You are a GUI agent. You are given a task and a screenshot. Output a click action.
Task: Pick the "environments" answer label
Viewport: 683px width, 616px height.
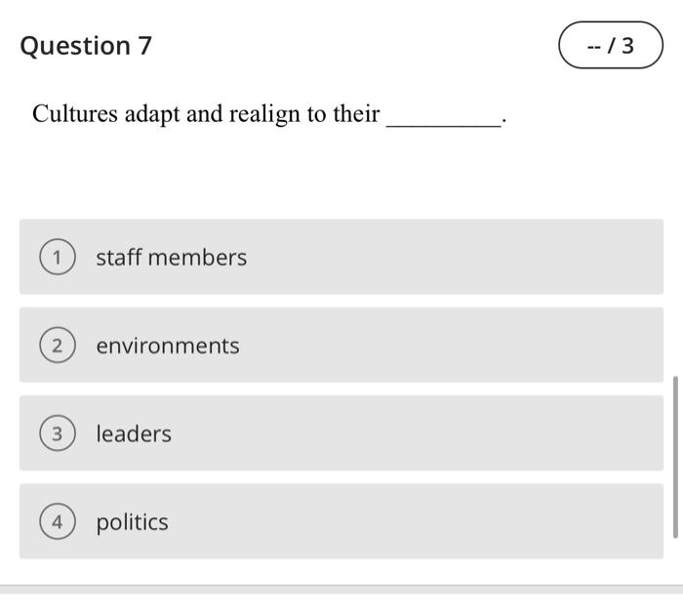(167, 346)
